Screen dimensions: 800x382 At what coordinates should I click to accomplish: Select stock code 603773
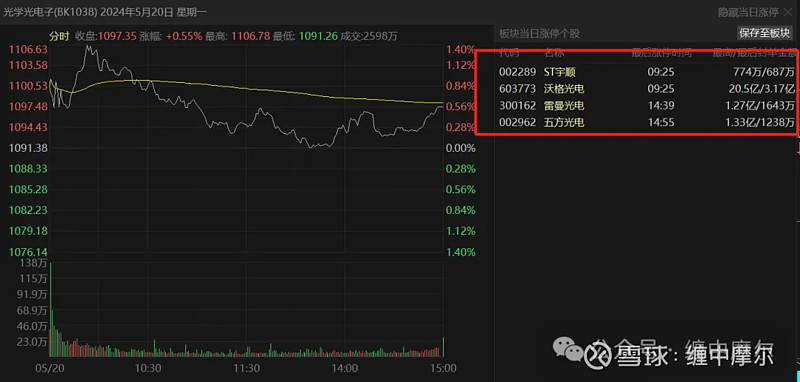click(x=517, y=89)
